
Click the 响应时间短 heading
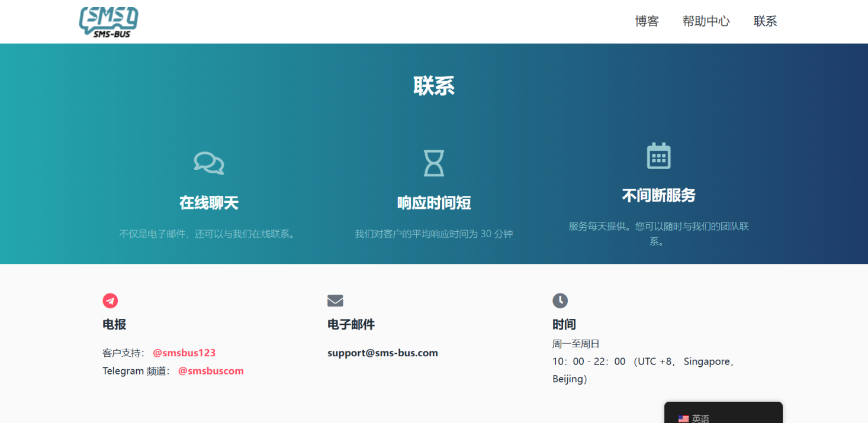tap(433, 203)
